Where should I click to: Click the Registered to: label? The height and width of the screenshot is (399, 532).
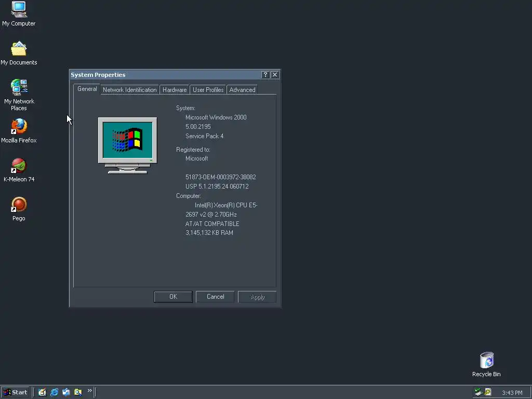pyautogui.click(x=193, y=150)
